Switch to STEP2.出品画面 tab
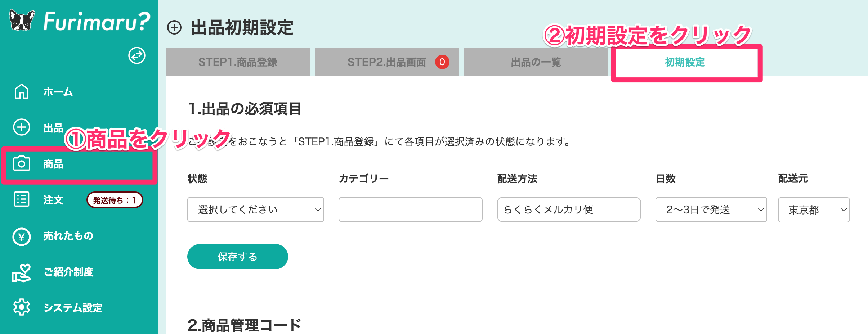 pyautogui.click(x=387, y=62)
